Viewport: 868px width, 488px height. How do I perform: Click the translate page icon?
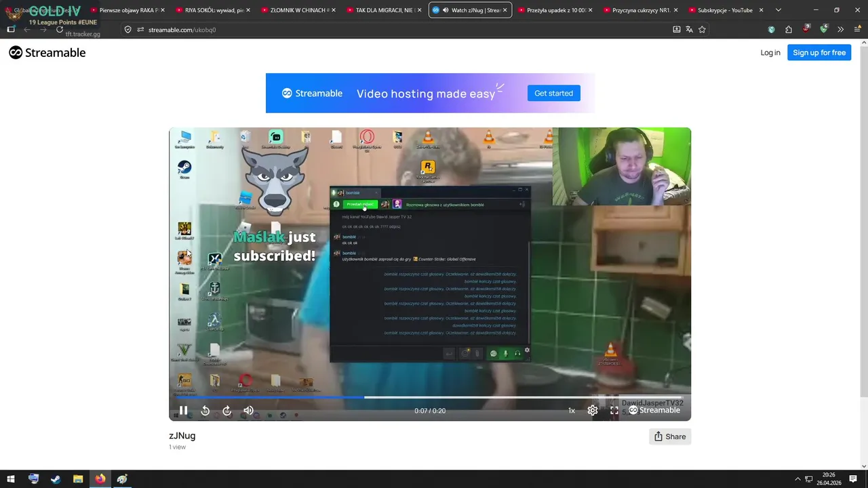[x=689, y=30]
